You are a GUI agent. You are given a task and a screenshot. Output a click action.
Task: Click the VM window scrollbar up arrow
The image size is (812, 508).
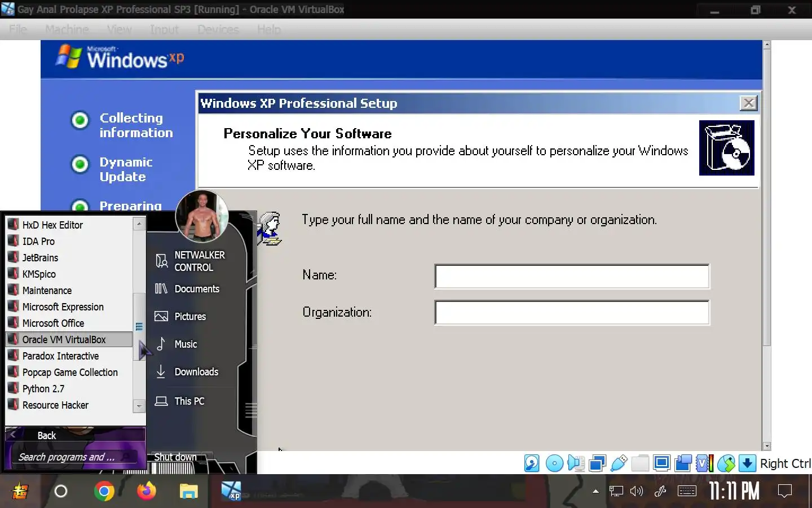766,44
